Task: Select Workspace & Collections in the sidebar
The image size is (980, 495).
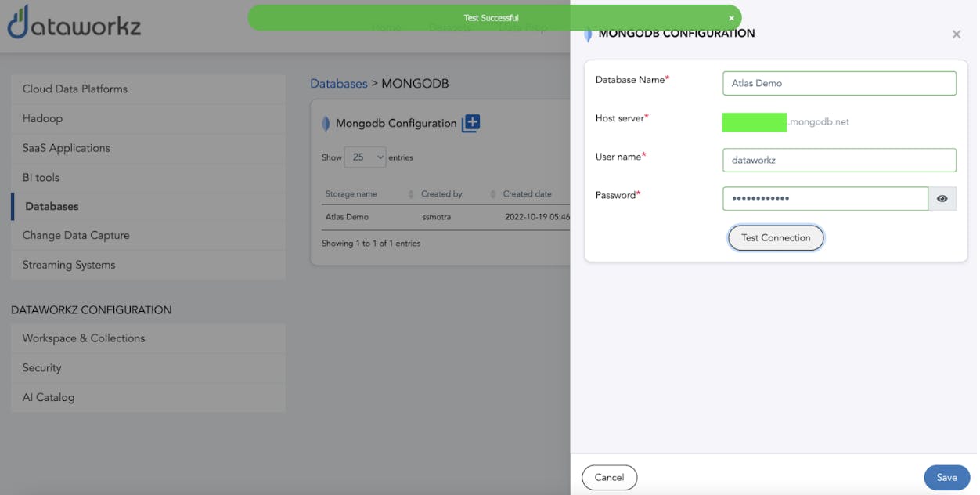Action: [x=84, y=338]
